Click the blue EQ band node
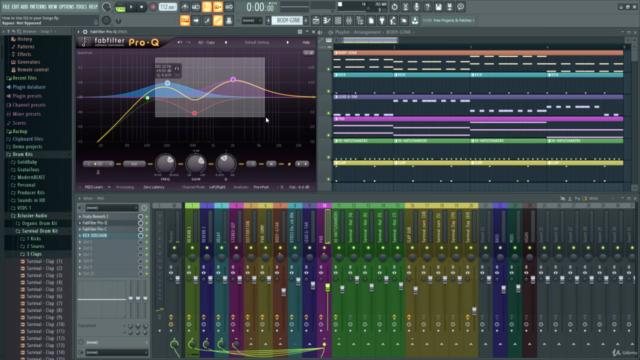The height and width of the screenshot is (360, 640). pyautogui.click(x=167, y=83)
